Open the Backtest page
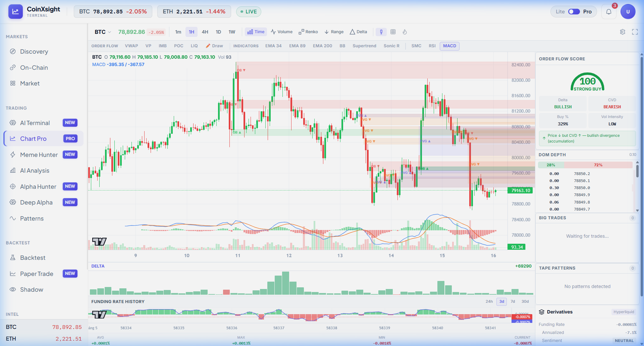The height and width of the screenshot is (346, 644). pos(44,257)
